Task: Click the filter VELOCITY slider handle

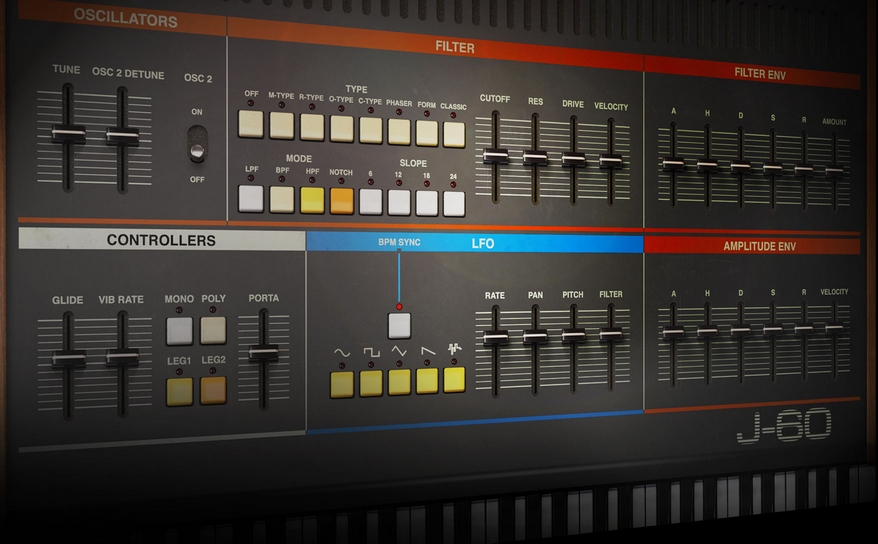Action: pyautogui.click(x=610, y=161)
